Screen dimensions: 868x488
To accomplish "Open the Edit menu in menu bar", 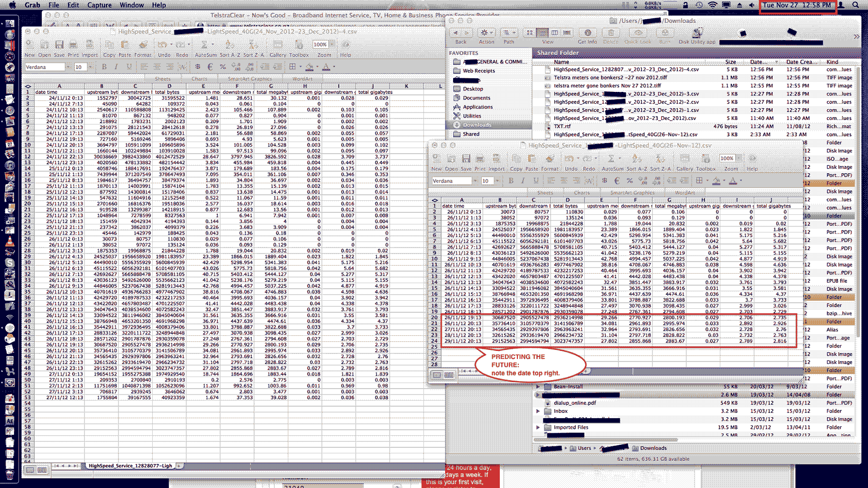I will pos(73,5).
